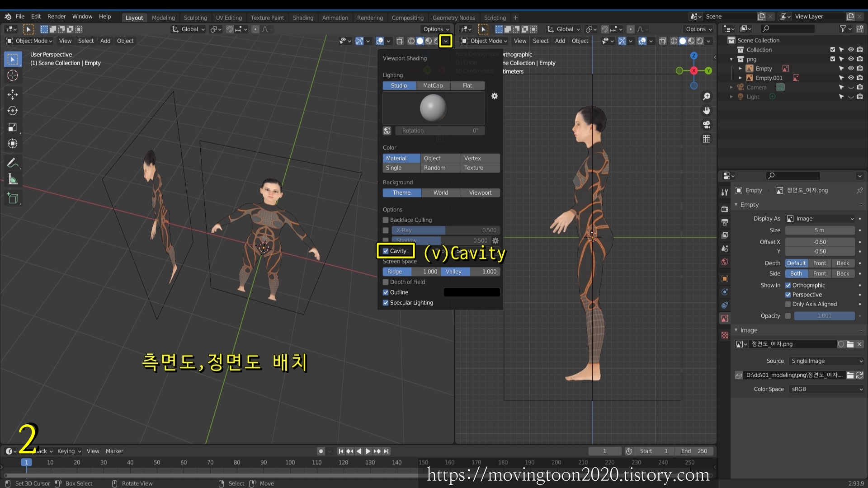Unlink the 정면도_여자.png image with X
This screenshot has height=488, width=868.
pyautogui.click(x=859, y=344)
